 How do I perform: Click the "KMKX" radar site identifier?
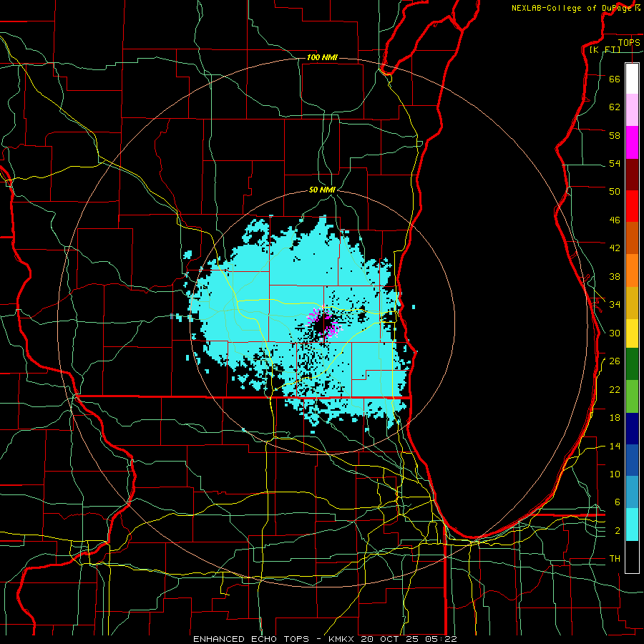tap(341, 639)
